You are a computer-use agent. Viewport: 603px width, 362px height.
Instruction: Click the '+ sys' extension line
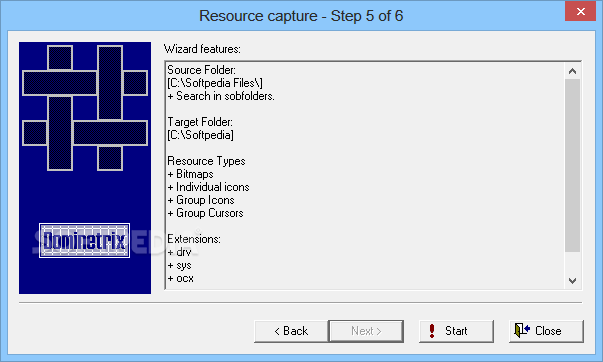coord(179,265)
